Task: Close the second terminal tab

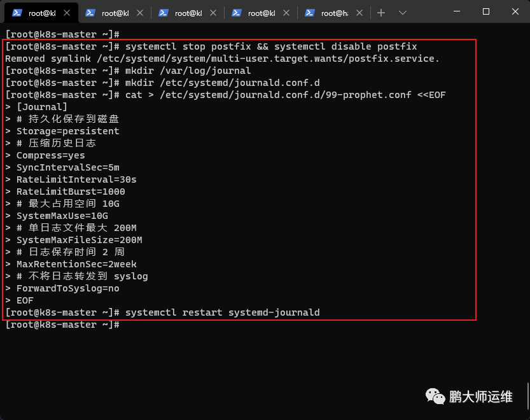Action: [x=140, y=13]
